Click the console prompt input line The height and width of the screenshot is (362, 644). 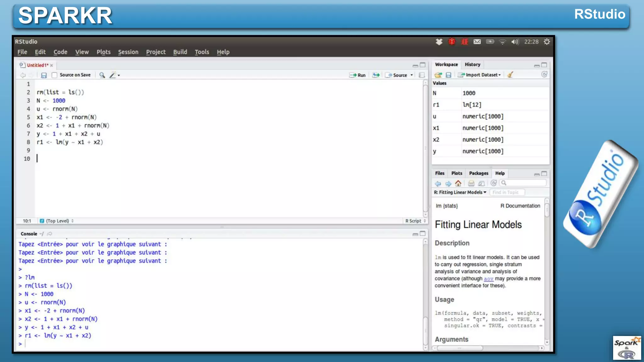click(220, 344)
